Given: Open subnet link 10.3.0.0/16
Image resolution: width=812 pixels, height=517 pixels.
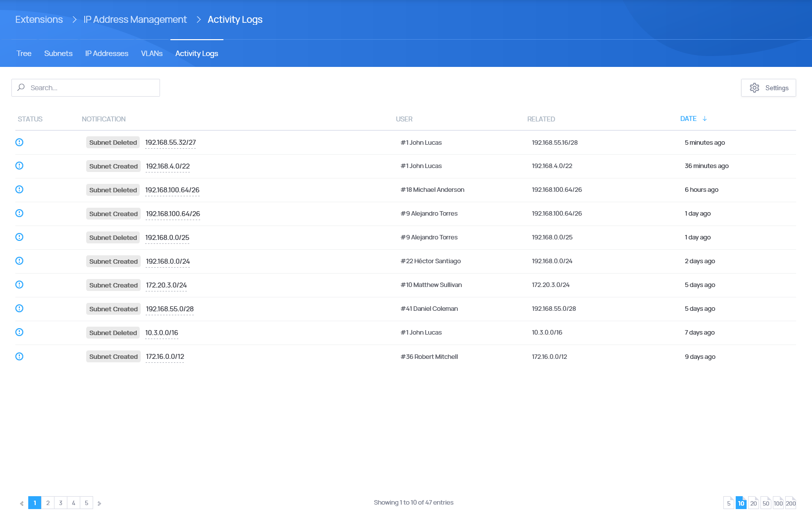Looking at the screenshot, I should (x=162, y=333).
